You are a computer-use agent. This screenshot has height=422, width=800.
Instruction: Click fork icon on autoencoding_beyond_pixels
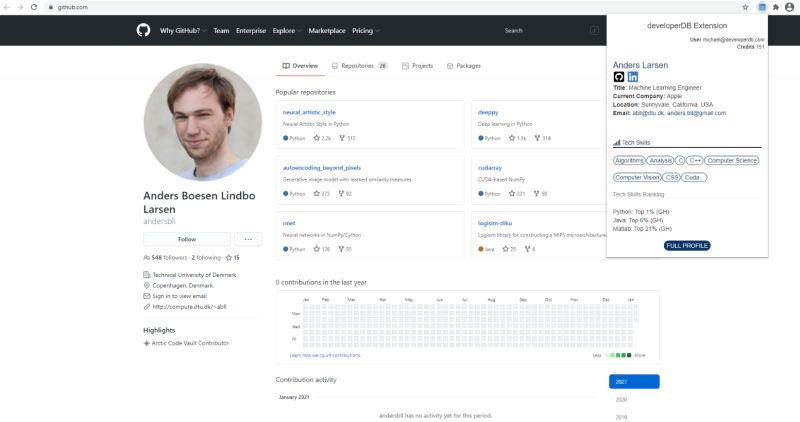click(x=341, y=193)
